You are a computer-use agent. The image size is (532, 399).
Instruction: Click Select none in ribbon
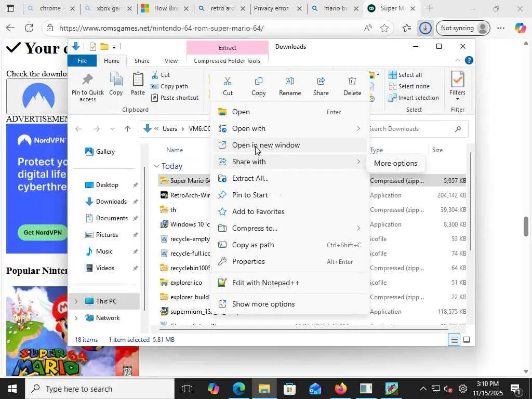pos(409,87)
